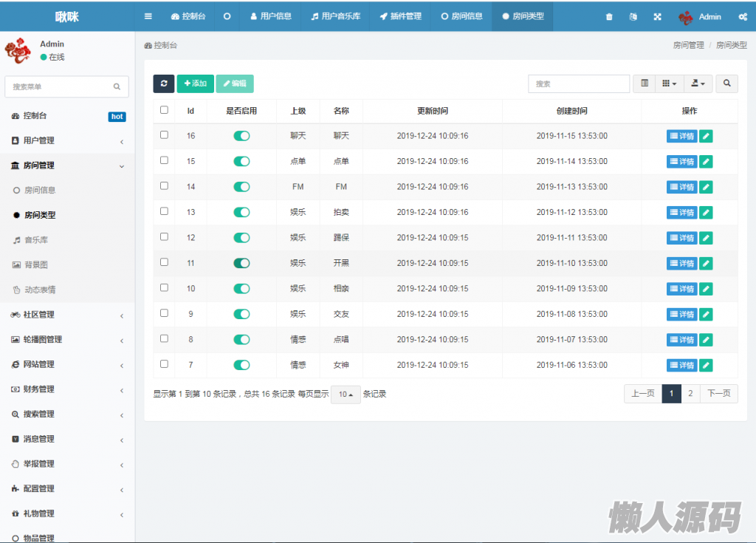
Task: Click the table search input field
Action: tap(578, 83)
